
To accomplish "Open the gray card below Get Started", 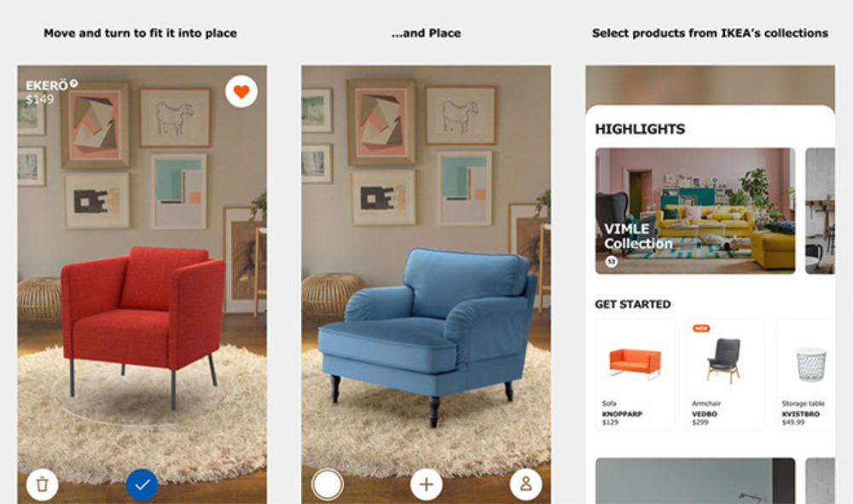I will [695, 481].
